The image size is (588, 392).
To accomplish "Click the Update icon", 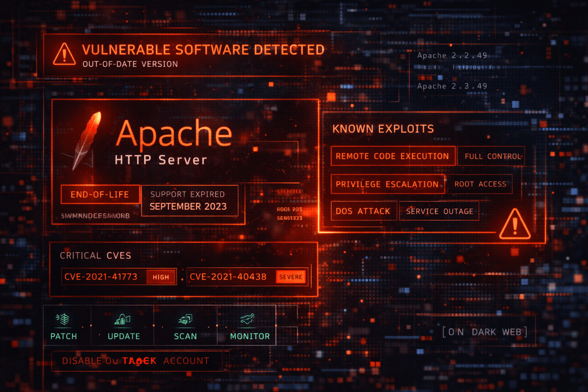I will (122, 319).
